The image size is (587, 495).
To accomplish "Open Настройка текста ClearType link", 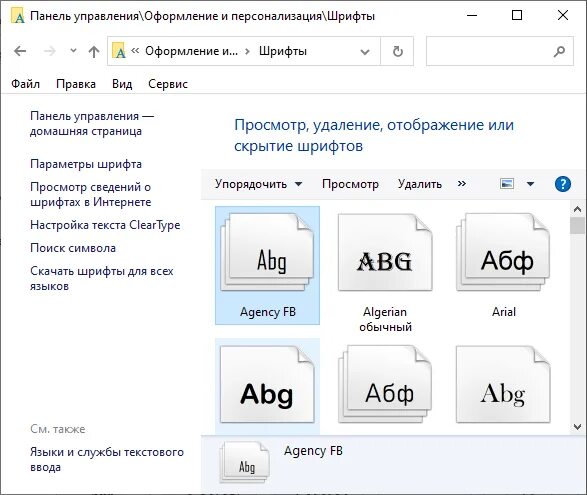I will [x=105, y=225].
